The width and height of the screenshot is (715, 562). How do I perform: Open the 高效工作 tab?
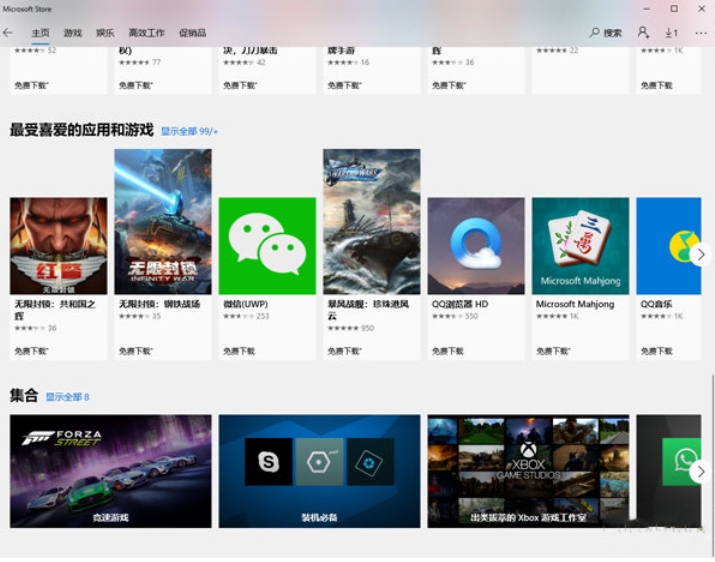[x=146, y=33]
